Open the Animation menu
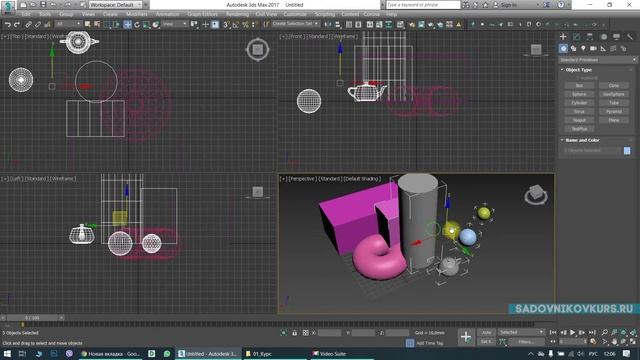 pos(167,14)
